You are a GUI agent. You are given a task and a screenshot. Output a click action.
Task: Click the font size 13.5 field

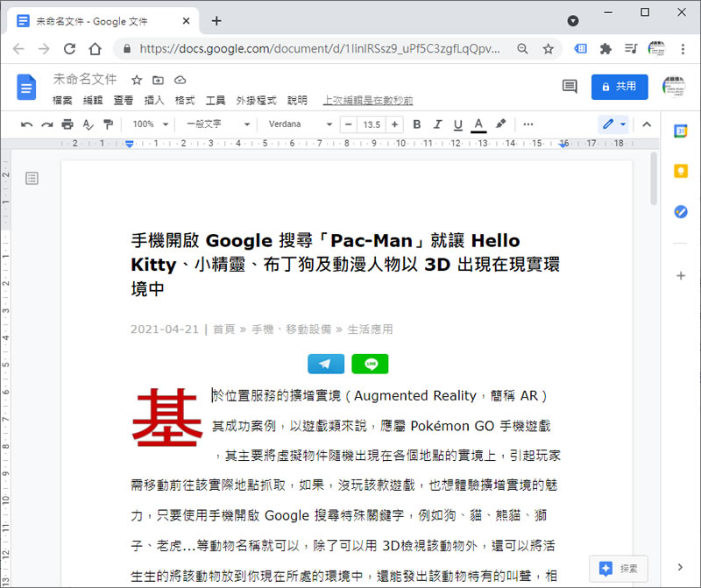(x=372, y=124)
